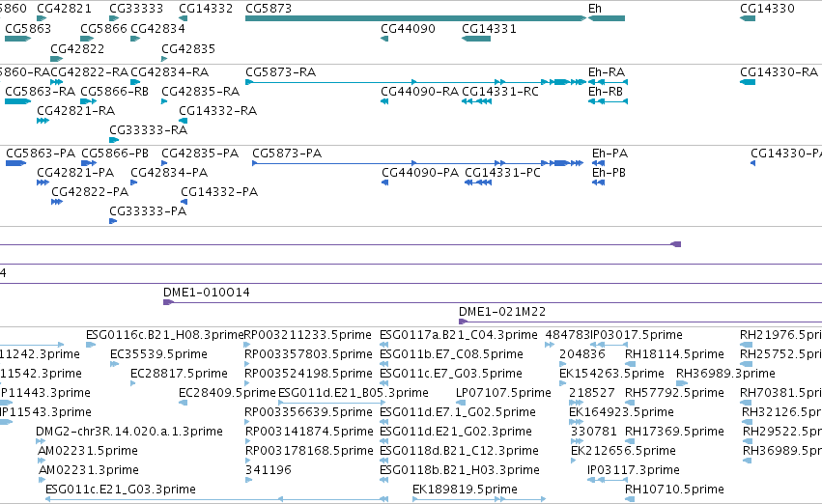Select EST ESG0117a.B21_C04.3prime
822x504 pixels.
(383, 345)
